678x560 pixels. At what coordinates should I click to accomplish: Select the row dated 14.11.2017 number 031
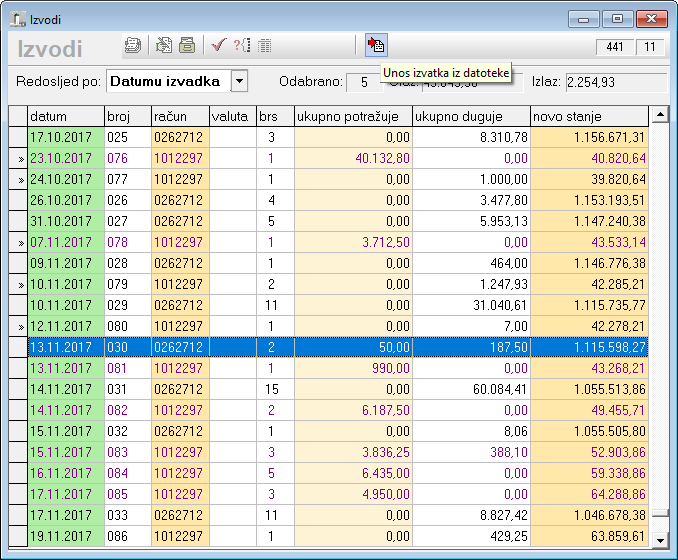point(65,389)
